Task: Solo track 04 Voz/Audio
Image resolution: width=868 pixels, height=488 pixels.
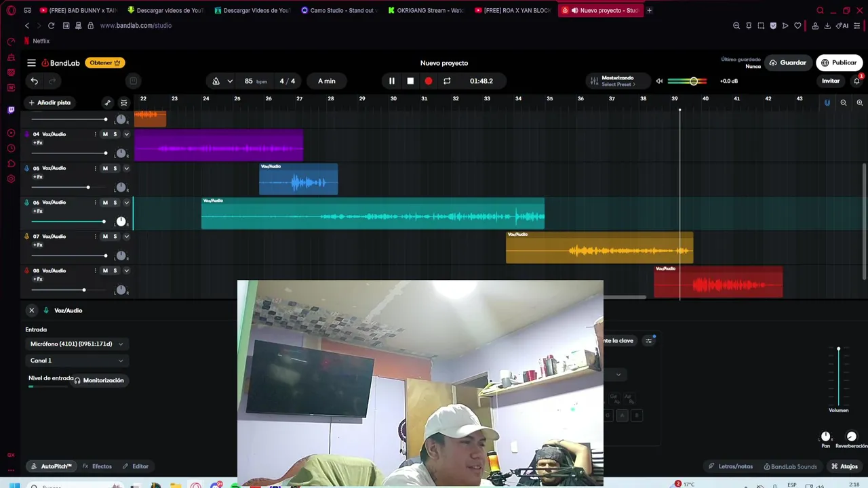Action: [115, 134]
